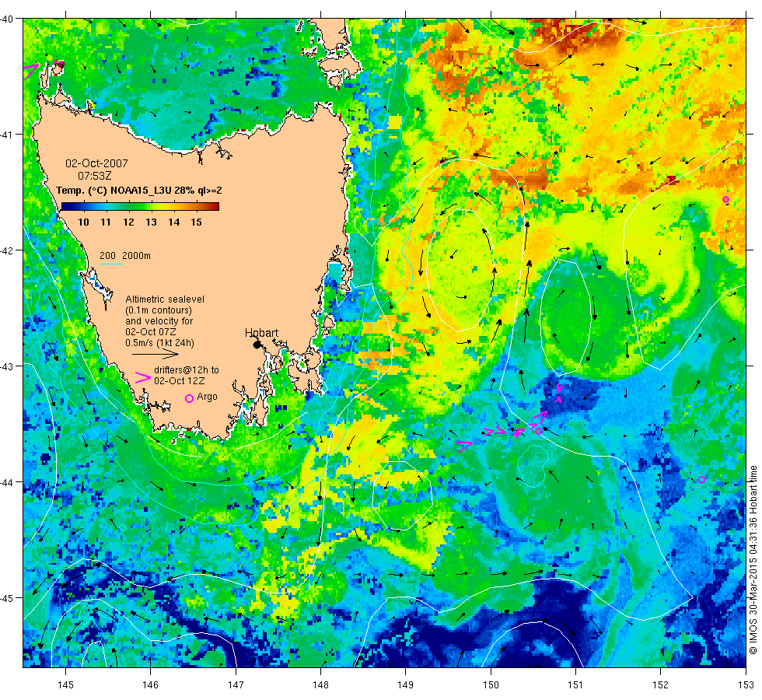Image resolution: width=762 pixels, height=700 pixels.
Task: Click the date text 02-Oct-2007
Action: click(x=96, y=163)
